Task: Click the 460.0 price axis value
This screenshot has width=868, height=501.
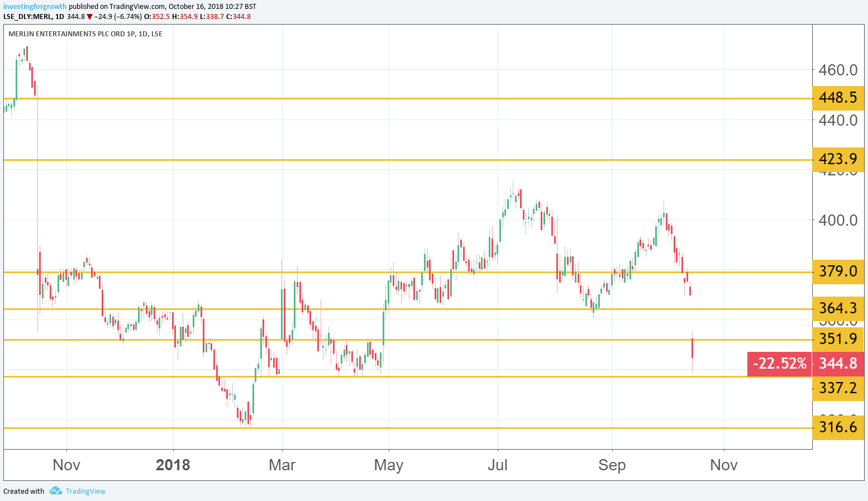Action: [838, 70]
